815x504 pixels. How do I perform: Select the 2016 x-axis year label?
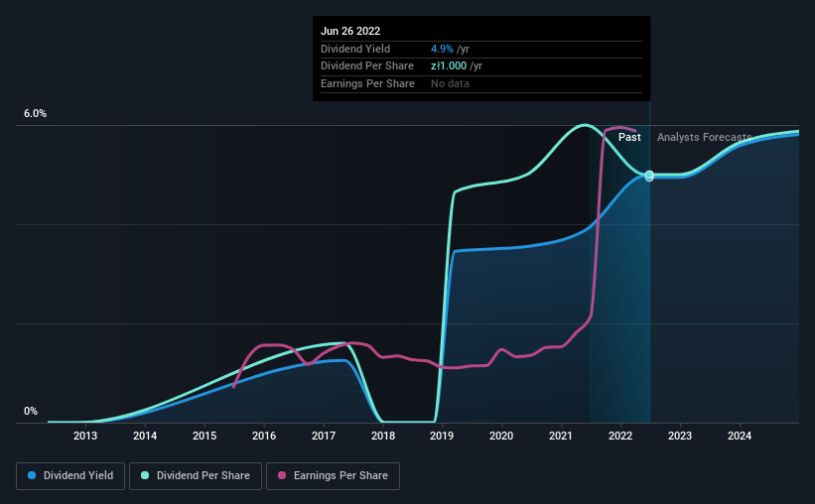(264, 436)
